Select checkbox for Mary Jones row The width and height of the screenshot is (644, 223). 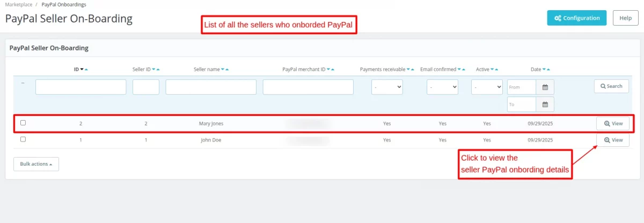click(23, 123)
